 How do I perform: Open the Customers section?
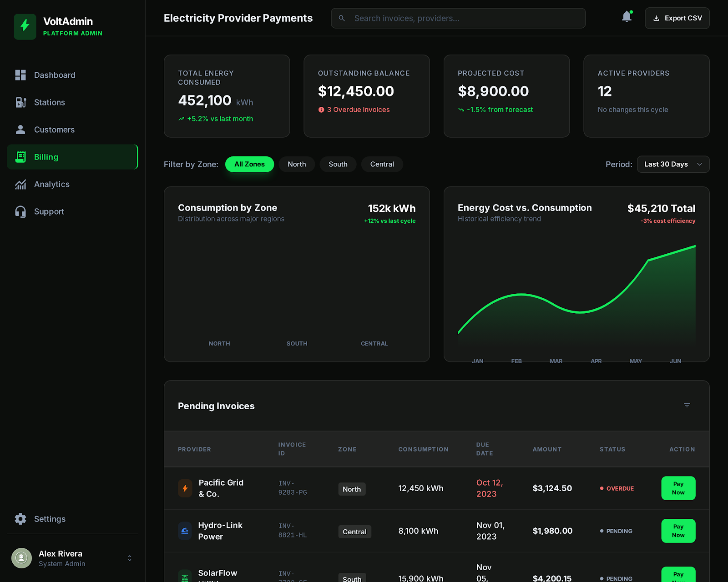54,130
